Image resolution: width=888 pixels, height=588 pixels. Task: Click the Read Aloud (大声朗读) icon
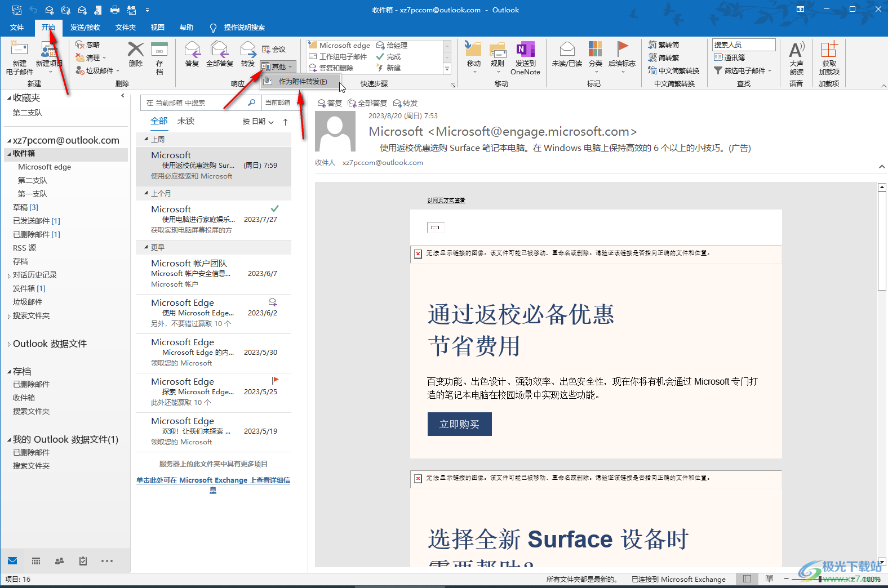point(796,49)
